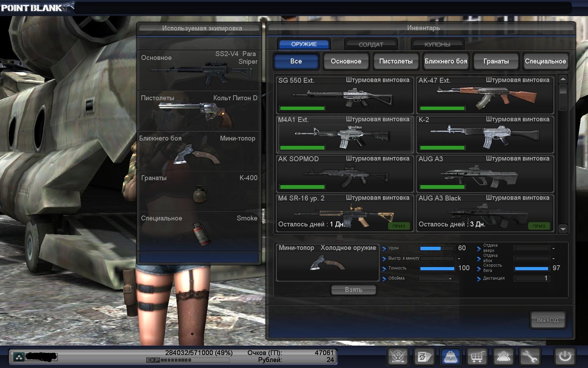This screenshot has height=368, width=588.
Task: Click the rank badge icon by the player name
Action: point(19,357)
